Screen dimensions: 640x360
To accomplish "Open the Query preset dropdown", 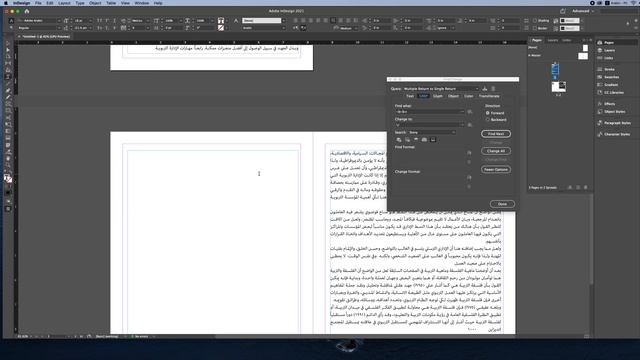I will coord(441,89).
